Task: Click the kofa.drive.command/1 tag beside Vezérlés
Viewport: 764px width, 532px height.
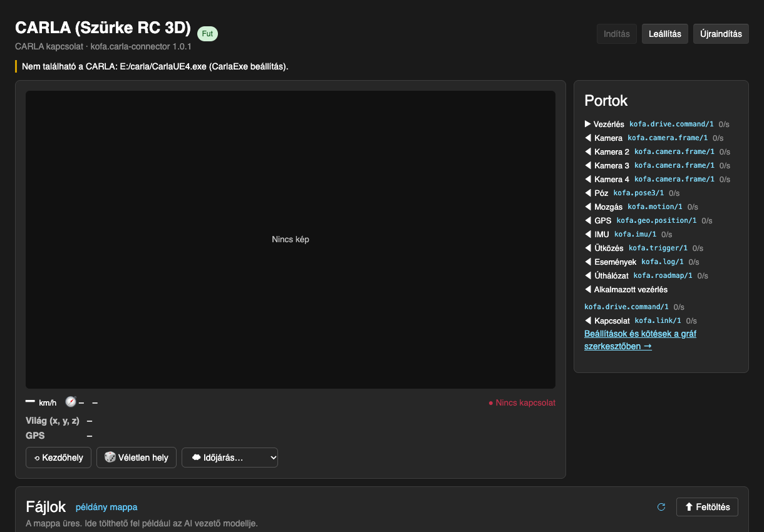Action: pyautogui.click(x=671, y=124)
